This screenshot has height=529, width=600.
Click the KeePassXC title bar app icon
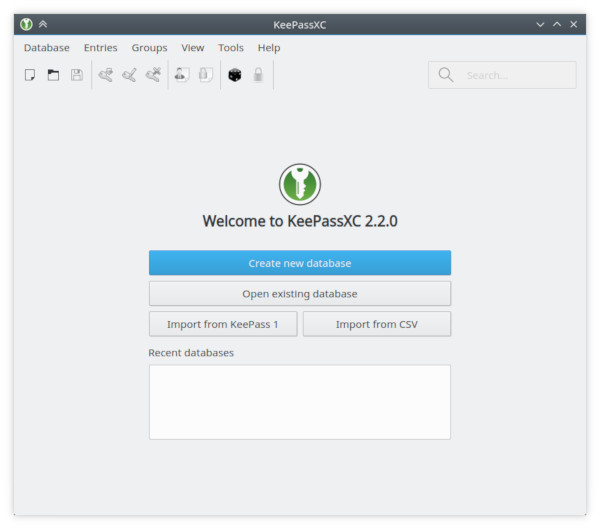click(26, 24)
